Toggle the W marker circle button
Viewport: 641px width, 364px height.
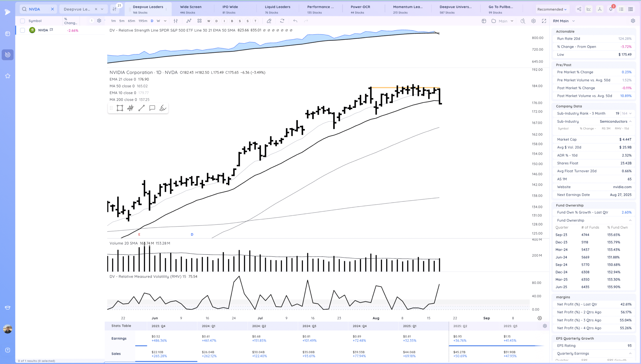click(x=209, y=21)
